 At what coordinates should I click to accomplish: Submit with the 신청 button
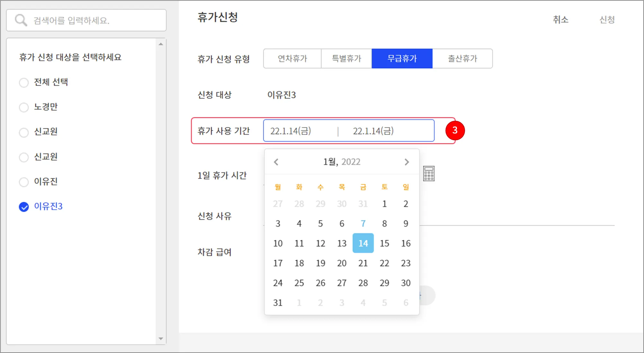[x=607, y=20]
